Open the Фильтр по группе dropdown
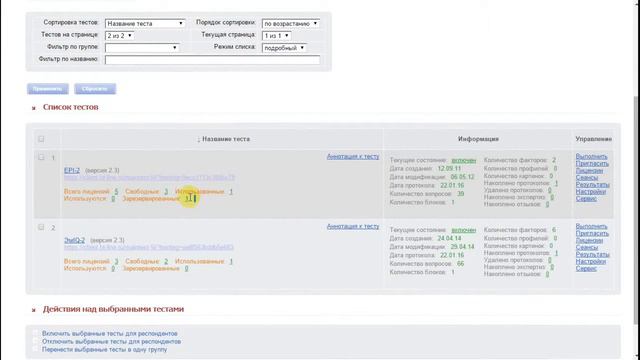640x360 pixels. pos(142,48)
